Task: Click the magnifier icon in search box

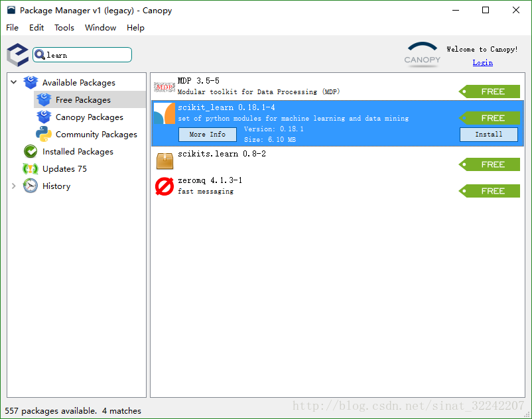Action: (40, 54)
